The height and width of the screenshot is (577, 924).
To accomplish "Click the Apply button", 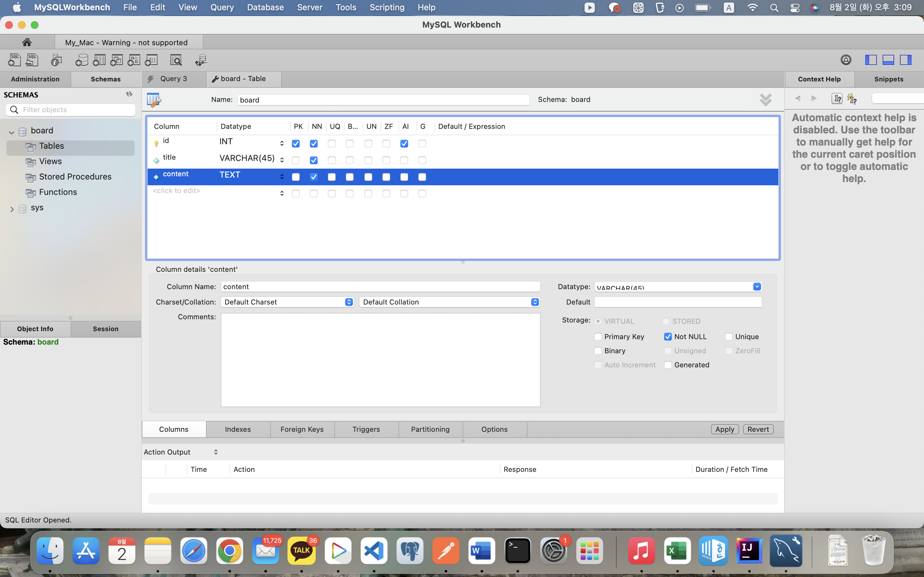I will click(x=724, y=429).
